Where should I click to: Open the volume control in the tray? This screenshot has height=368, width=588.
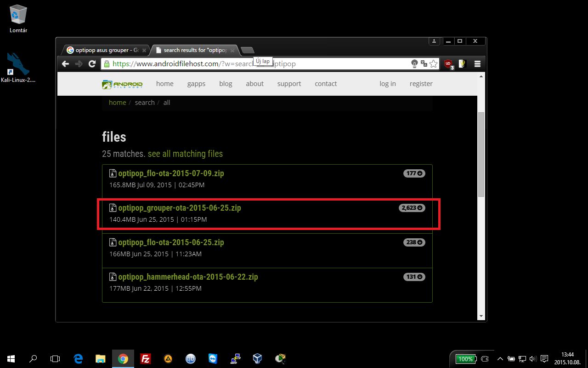[x=533, y=359]
